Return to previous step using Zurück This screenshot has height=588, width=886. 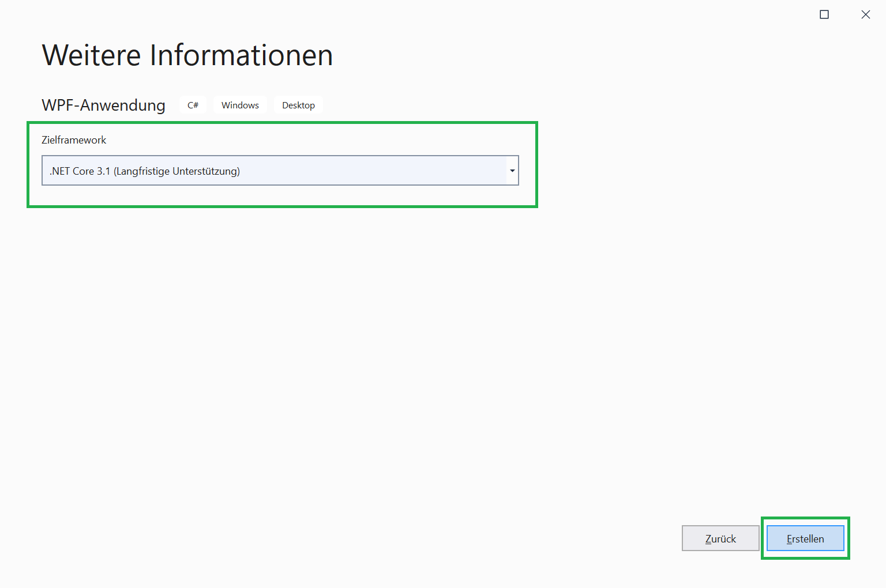click(x=720, y=538)
